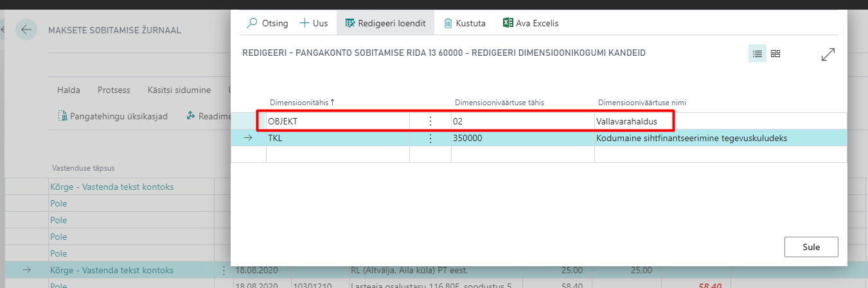Screen dimensions: 868x288
Task: Switch to list view layout icon
Action: 757,54
